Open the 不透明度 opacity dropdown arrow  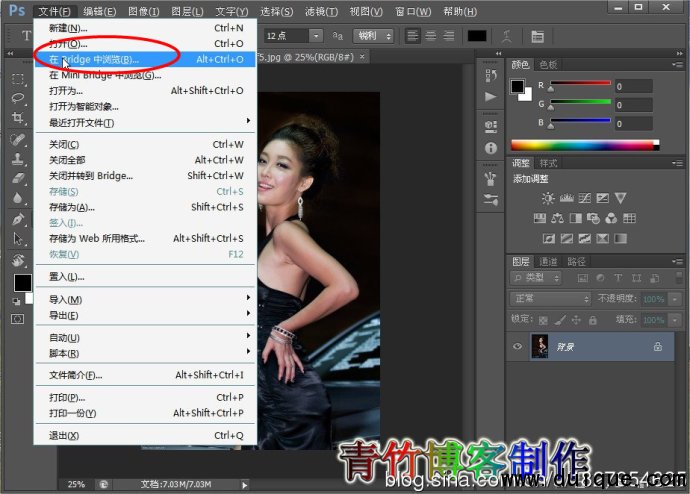(x=675, y=299)
